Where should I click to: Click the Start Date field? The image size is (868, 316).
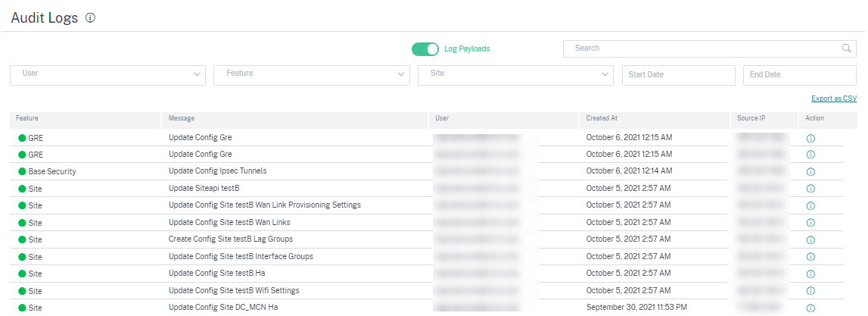679,75
